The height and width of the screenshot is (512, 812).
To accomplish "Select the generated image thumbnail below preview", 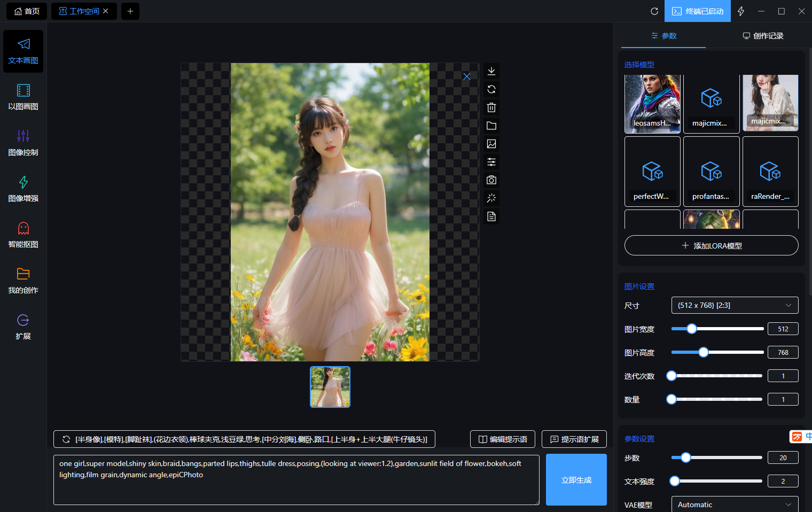I will click(330, 387).
